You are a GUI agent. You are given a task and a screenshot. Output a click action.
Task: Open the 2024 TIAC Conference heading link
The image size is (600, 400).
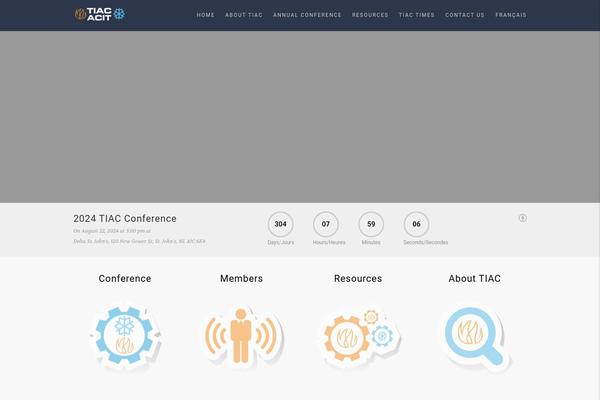coord(125,219)
